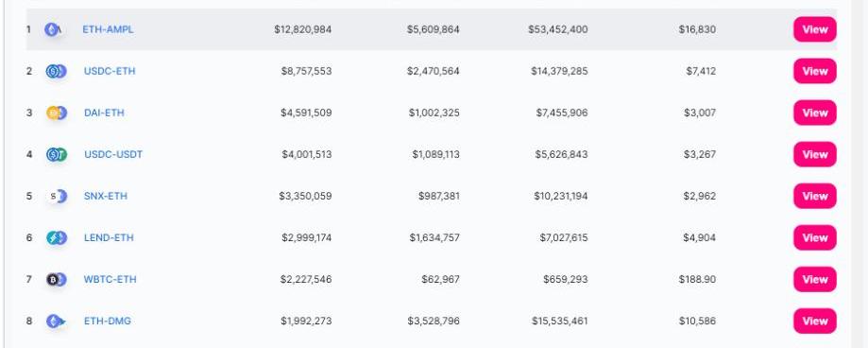
Task: Click the DAI-ETH token pair icon
Action: click(x=56, y=113)
